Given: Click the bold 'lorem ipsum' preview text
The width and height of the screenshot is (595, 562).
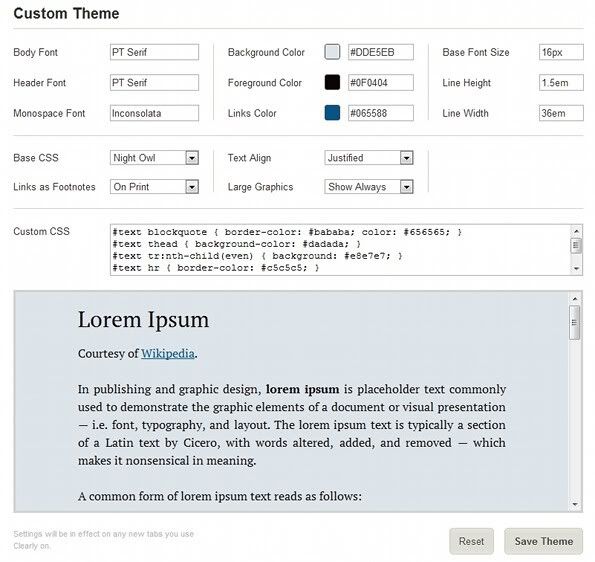Looking at the screenshot, I should point(302,389).
